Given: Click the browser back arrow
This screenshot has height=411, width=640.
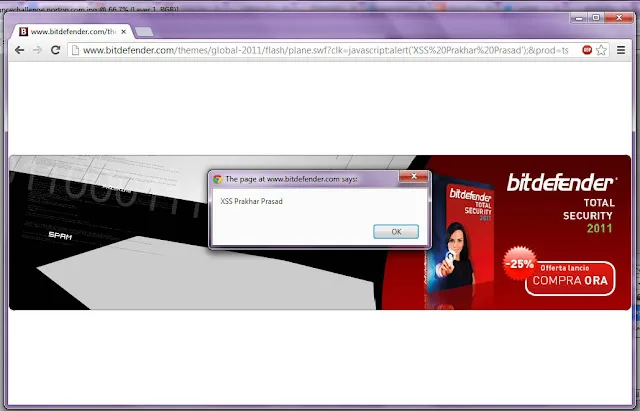Looking at the screenshot, I should pyautogui.click(x=19, y=50).
